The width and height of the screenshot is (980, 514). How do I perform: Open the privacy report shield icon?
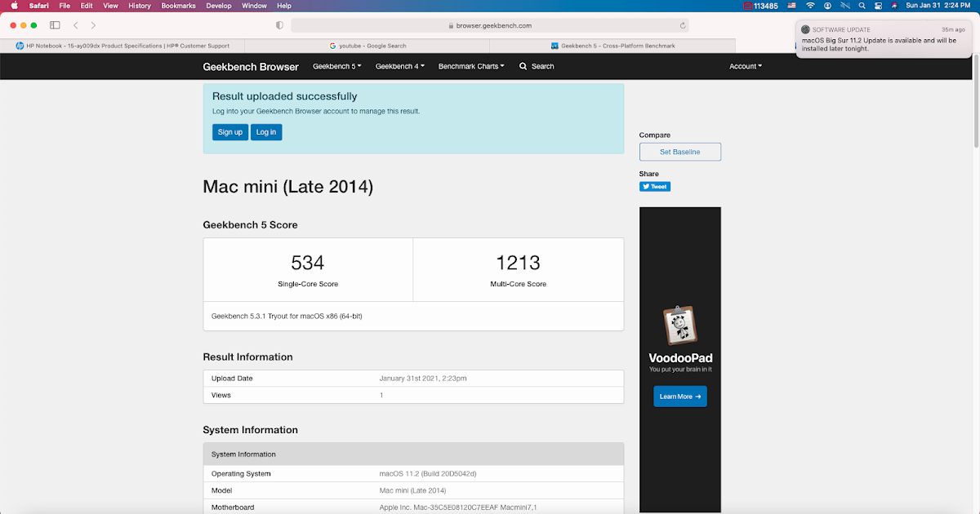[279, 25]
